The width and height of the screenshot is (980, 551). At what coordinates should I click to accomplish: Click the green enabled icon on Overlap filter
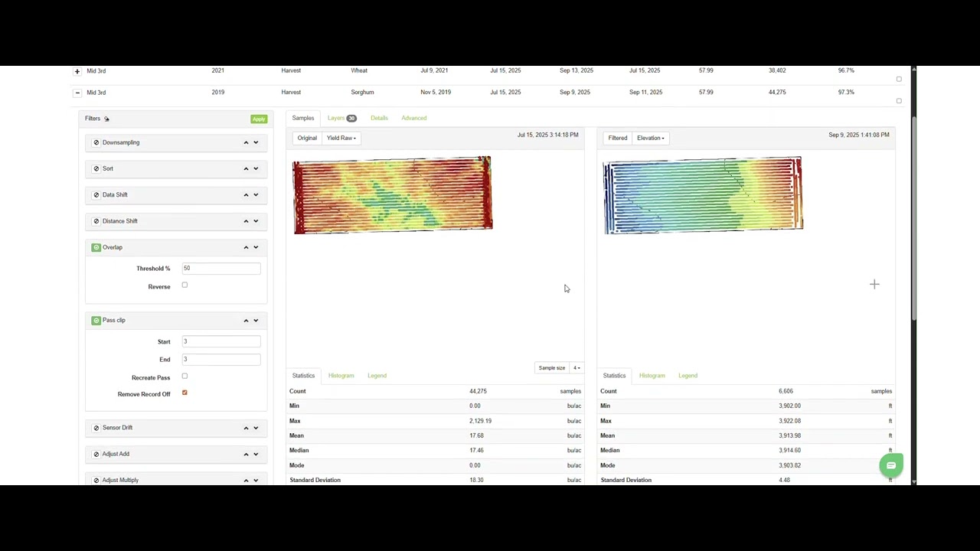click(x=96, y=247)
